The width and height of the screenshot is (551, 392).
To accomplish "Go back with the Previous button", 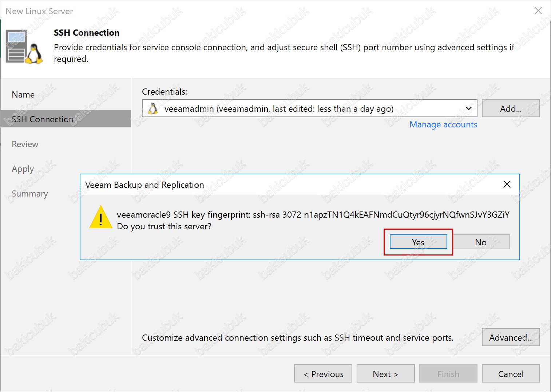I will (323, 374).
